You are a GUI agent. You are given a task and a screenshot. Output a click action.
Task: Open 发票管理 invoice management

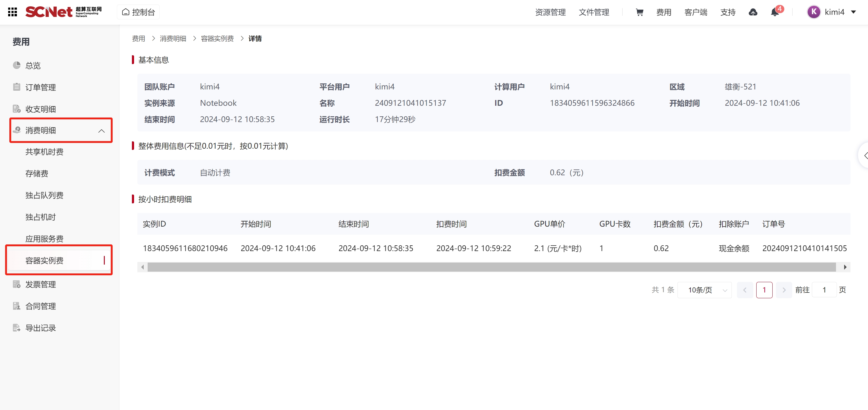click(x=40, y=284)
